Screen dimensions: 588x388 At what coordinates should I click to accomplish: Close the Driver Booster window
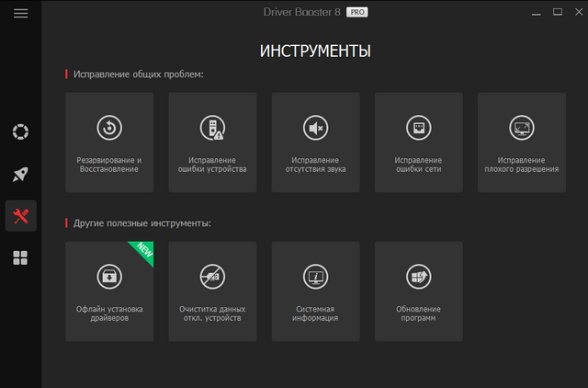[x=579, y=12]
